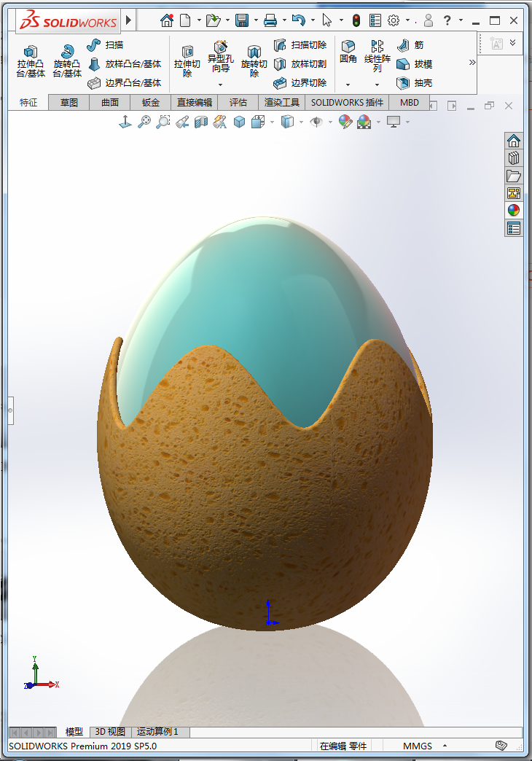Select the Revolved Cut (旋转切除) tool
This screenshot has width=532, height=761.
tap(254, 61)
